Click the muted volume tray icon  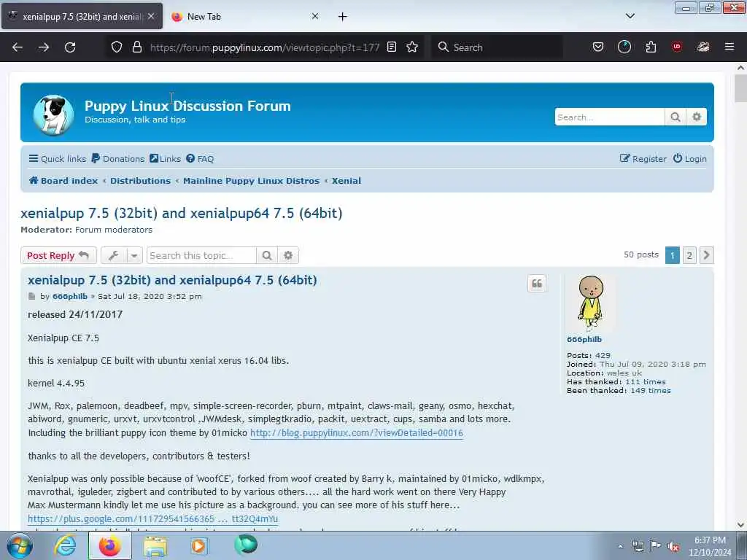(673, 547)
